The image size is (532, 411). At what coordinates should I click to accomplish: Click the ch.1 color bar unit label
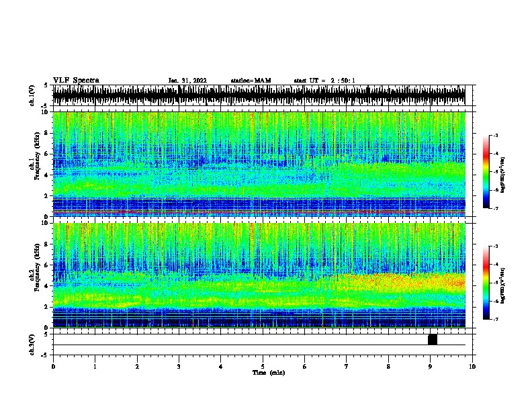click(x=503, y=175)
